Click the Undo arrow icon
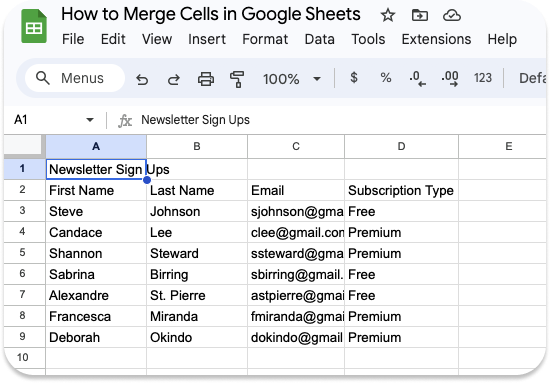 (142, 79)
